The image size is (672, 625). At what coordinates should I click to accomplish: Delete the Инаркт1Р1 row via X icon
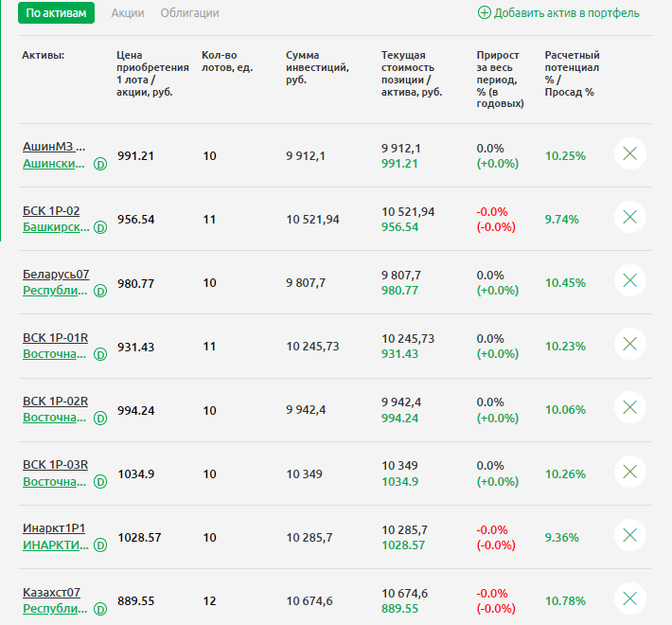point(630,535)
